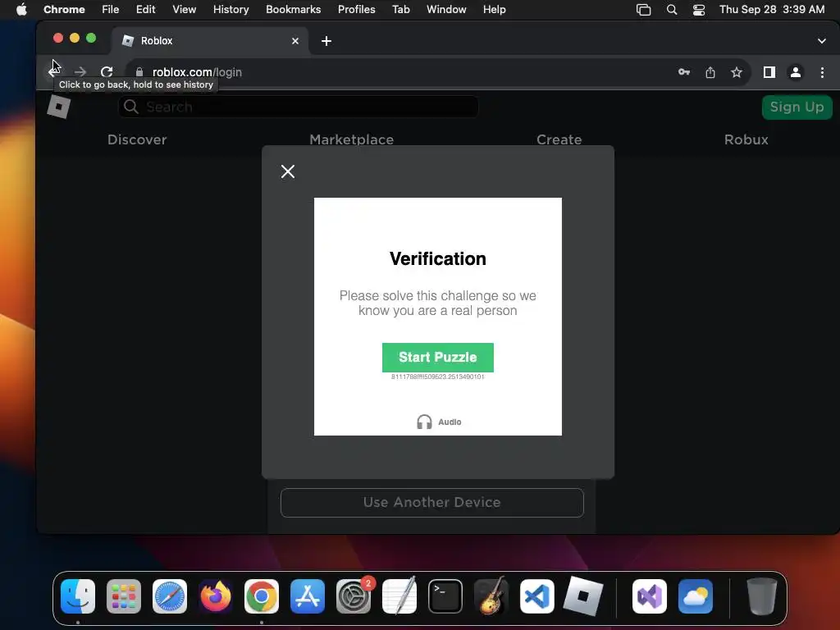This screenshot has height=630, width=840.
Task: Open Control Center in menu bar
Action: point(699,10)
